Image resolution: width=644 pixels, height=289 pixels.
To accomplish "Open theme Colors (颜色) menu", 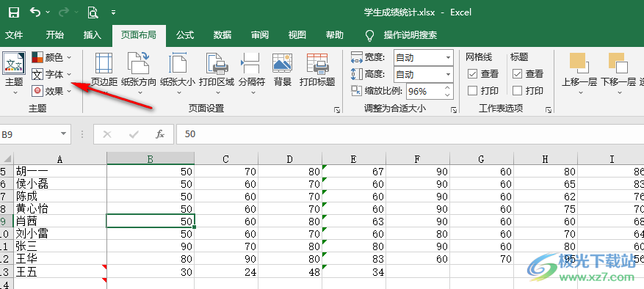I will [x=51, y=57].
